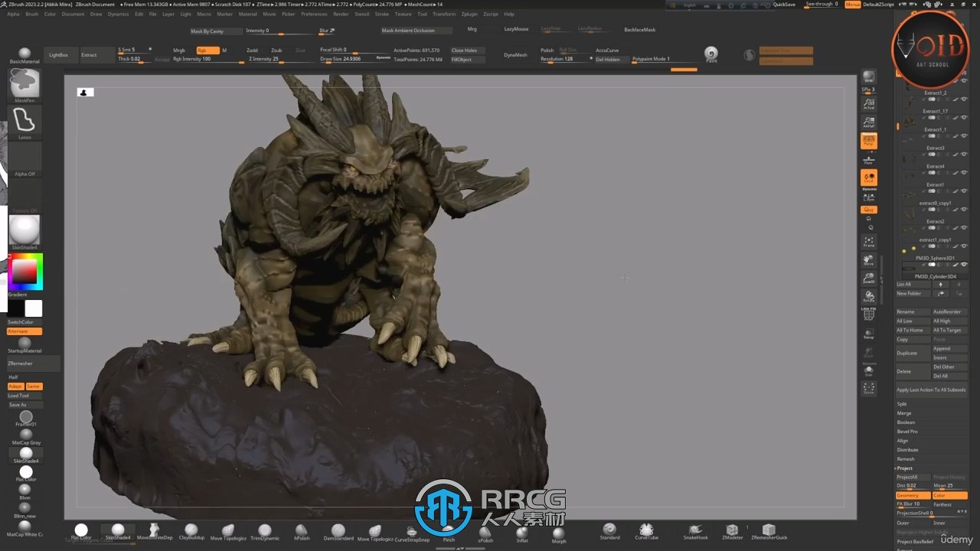Open the Document menu
Screen dimensions: 980x551
[x=73, y=14]
